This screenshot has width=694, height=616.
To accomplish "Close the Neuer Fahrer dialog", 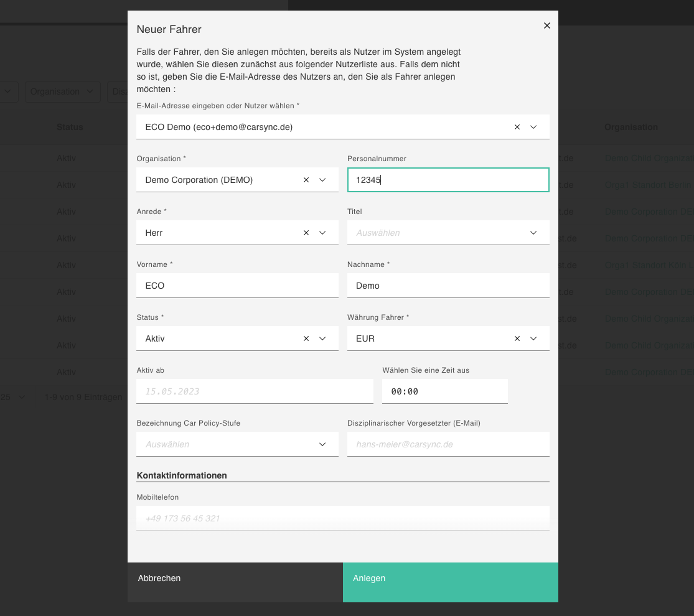I will point(547,26).
